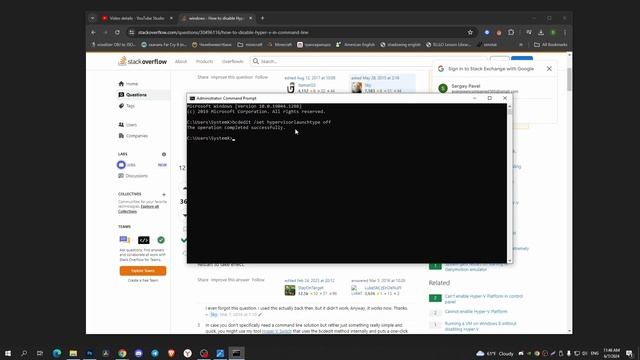640x360 pixels.
Task: Open Minecraft bookmark with brown icon
Action: (x=280, y=44)
